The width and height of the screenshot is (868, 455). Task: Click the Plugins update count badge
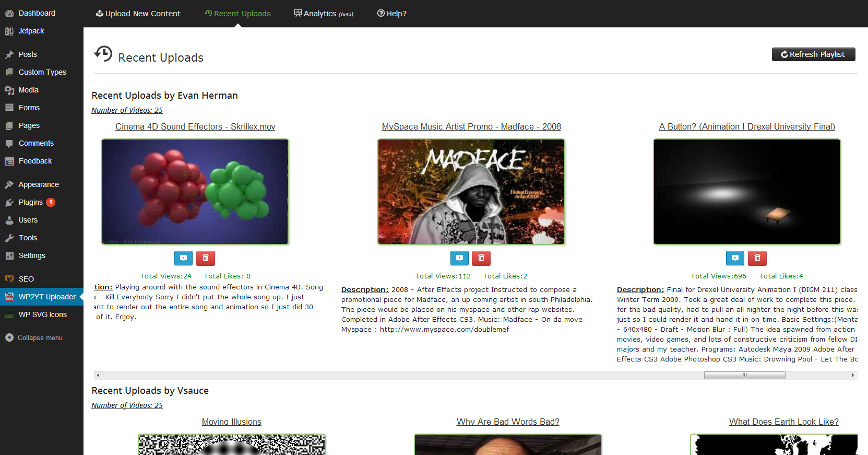[x=51, y=202]
